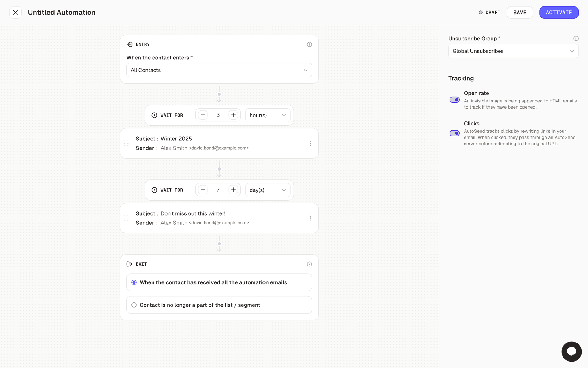Click the clock icon in the 3 hour wait
The height and width of the screenshot is (368, 588).
[x=154, y=115]
